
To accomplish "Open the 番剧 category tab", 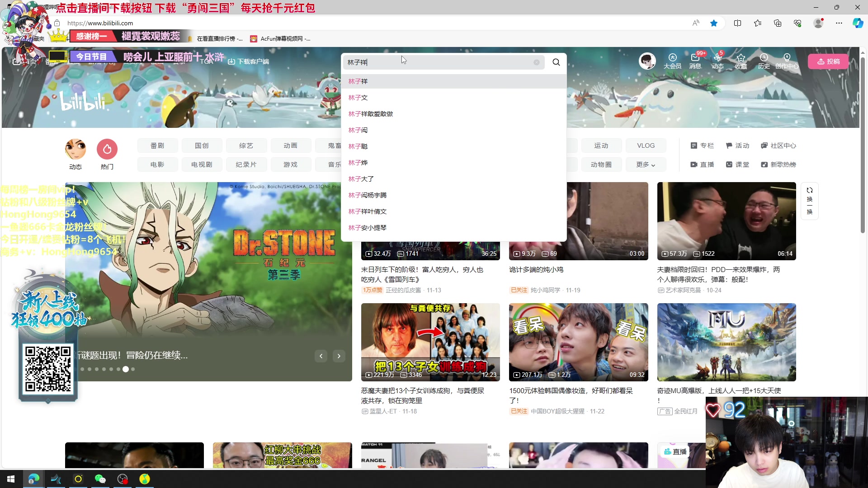I will click(x=157, y=145).
